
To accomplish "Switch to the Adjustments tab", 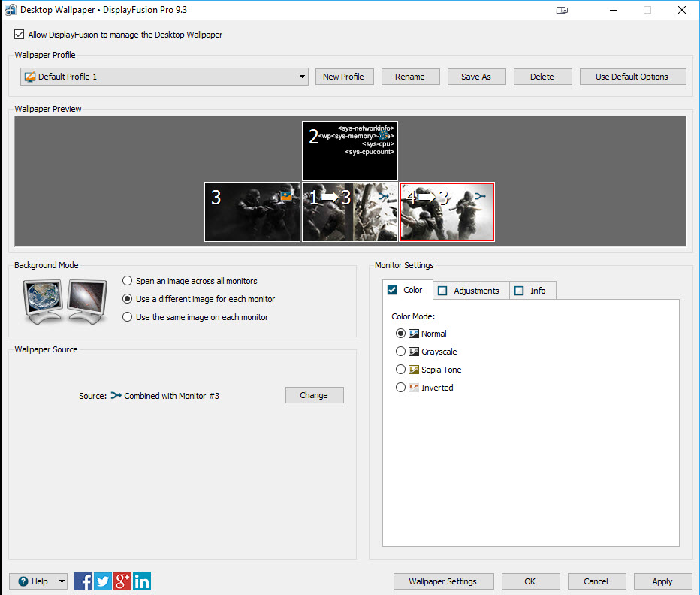I will point(470,291).
